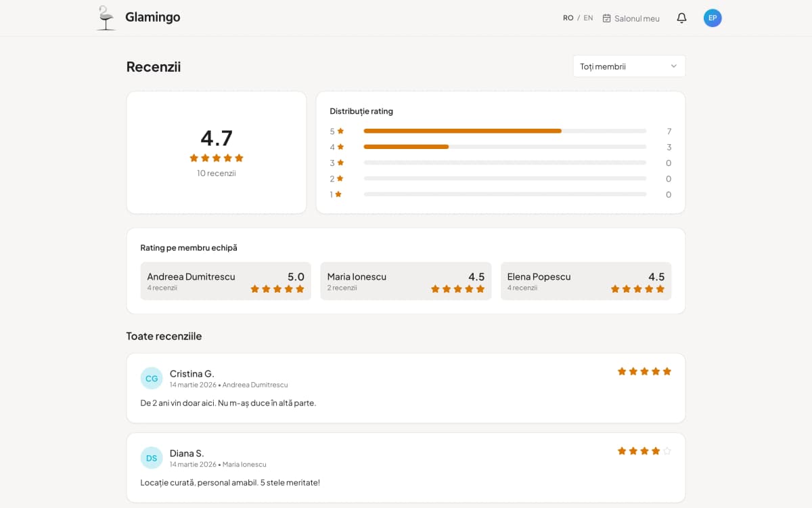The width and height of the screenshot is (812, 508).
Task: Switch language to RO
Action: [568, 18]
